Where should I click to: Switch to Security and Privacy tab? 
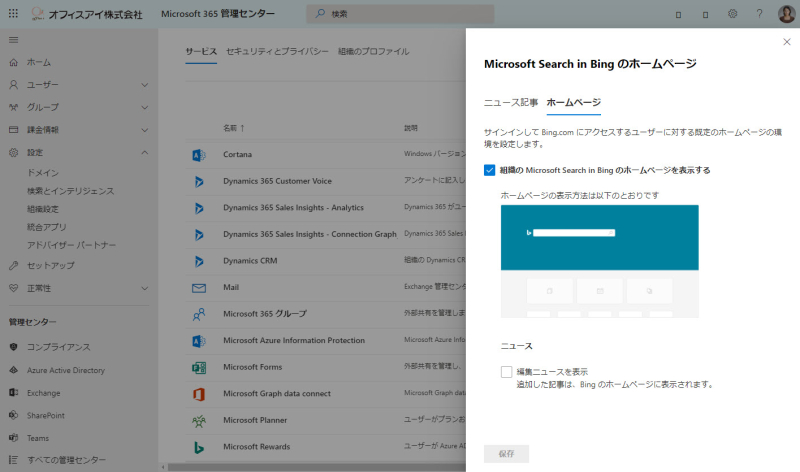tap(277, 51)
